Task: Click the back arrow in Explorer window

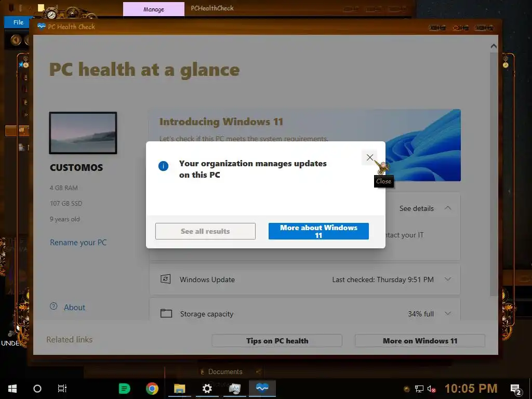Action: pos(16,41)
